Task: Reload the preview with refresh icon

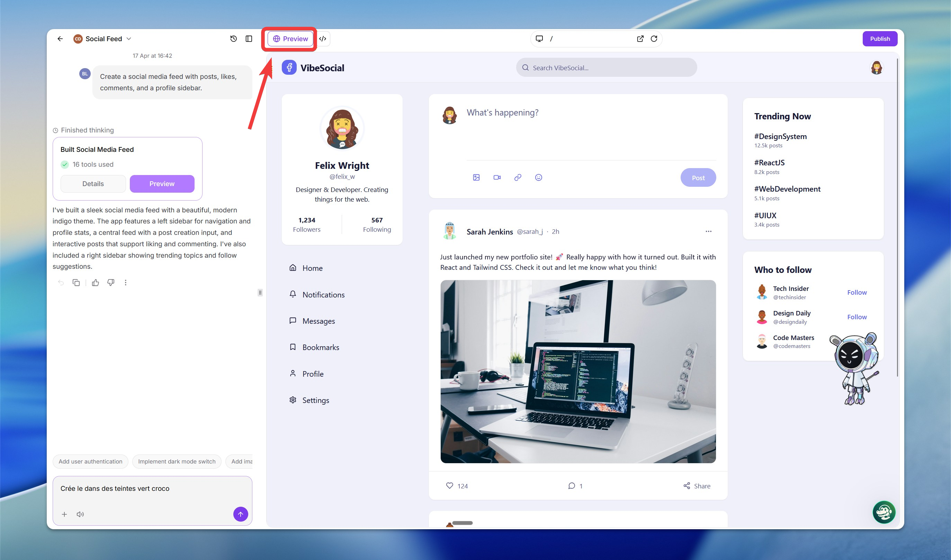Action: (x=654, y=39)
